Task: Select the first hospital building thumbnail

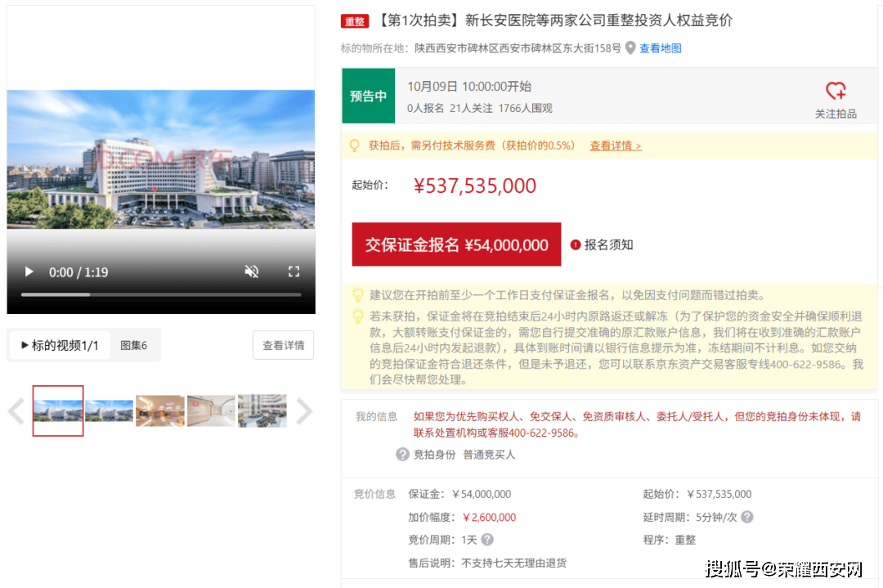Action: (57, 412)
